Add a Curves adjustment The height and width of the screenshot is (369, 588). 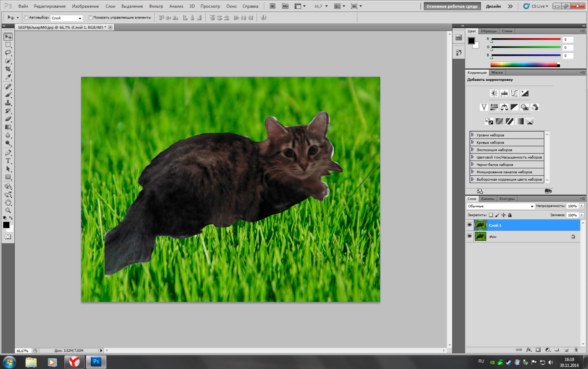(x=515, y=93)
